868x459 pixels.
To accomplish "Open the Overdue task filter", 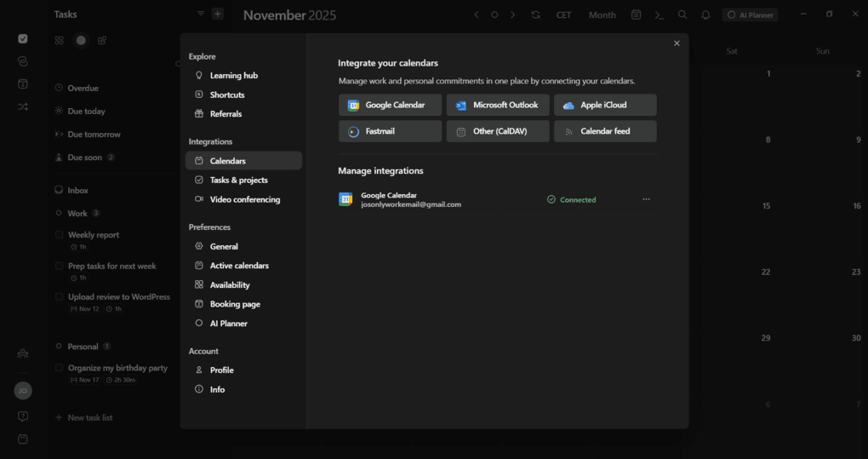I will tap(77, 88).
